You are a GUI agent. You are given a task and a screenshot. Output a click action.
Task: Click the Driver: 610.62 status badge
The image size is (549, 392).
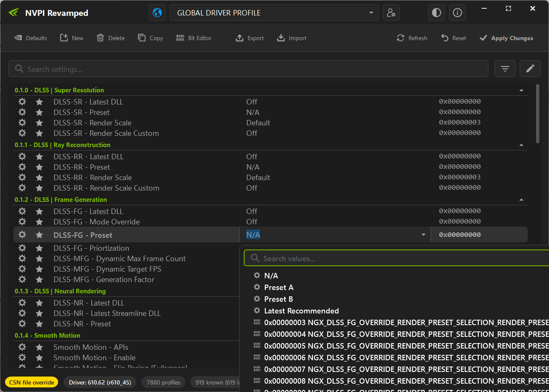coord(100,382)
